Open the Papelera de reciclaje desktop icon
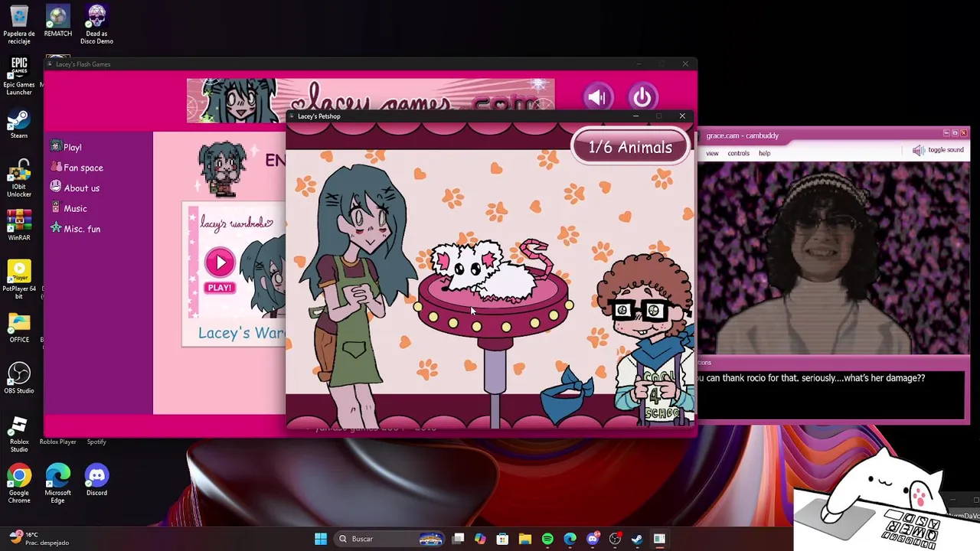Image resolution: width=980 pixels, height=551 pixels. click(x=19, y=24)
